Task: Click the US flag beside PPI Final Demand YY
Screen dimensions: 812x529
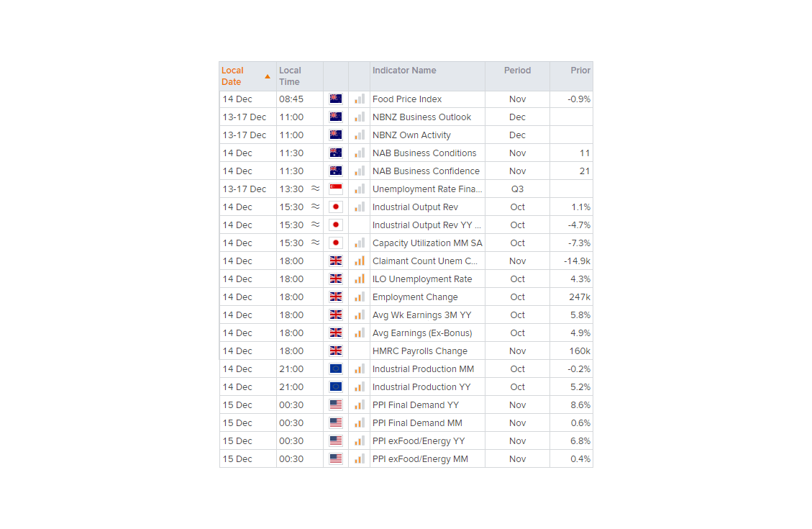Action: click(x=335, y=405)
